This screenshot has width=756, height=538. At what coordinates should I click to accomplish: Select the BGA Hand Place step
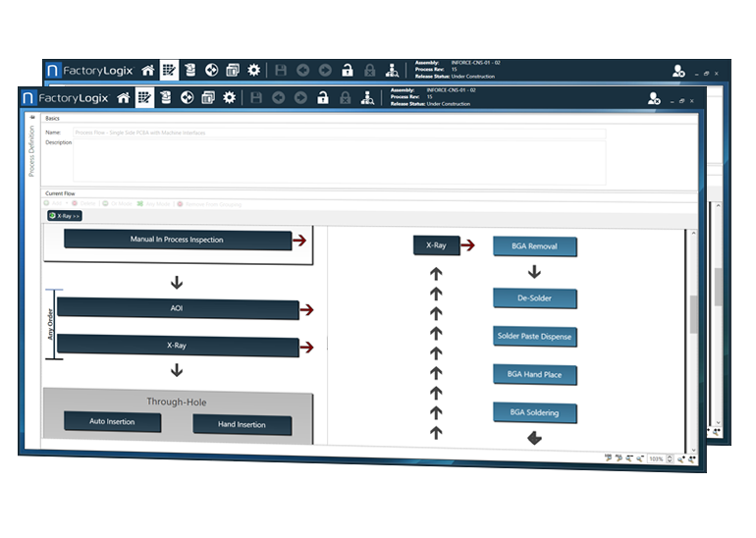[x=535, y=375]
